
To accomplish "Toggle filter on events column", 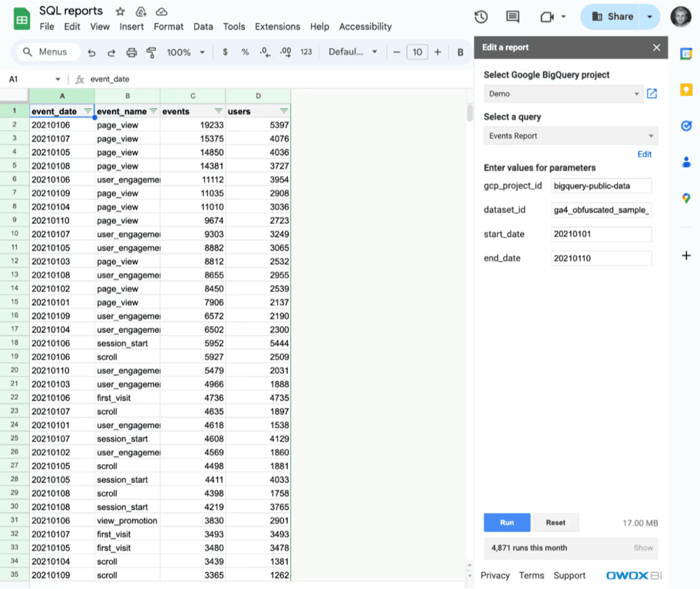I will [x=218, y=111].
